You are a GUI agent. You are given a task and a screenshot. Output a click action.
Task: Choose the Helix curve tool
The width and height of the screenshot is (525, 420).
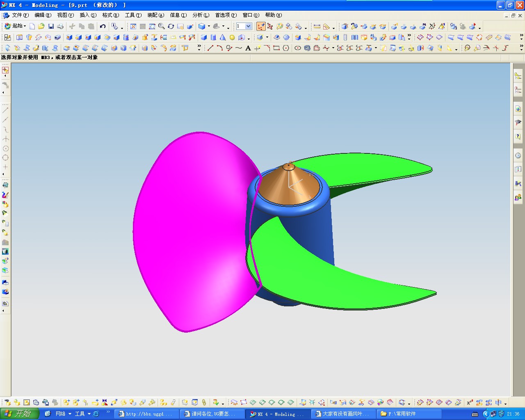[x=307, y=48]
